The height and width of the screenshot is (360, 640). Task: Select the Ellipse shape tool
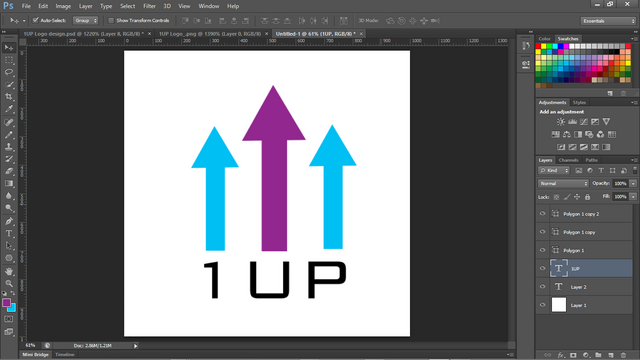click(x=9, y=258)
